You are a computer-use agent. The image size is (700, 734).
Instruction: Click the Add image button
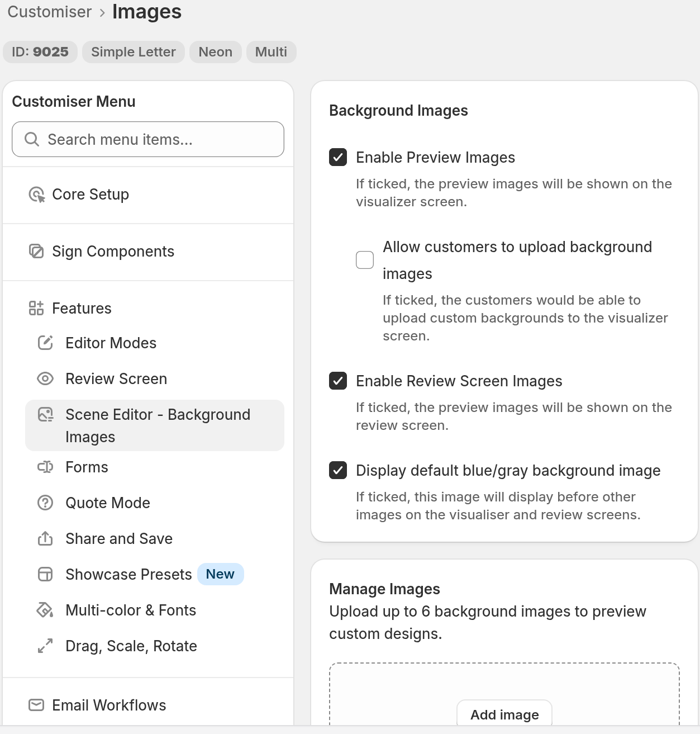(504, 714)
